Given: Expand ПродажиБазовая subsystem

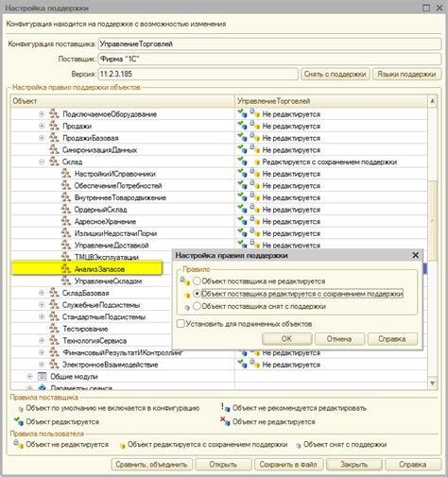Looking at the screenshot, I should [42, 138].
